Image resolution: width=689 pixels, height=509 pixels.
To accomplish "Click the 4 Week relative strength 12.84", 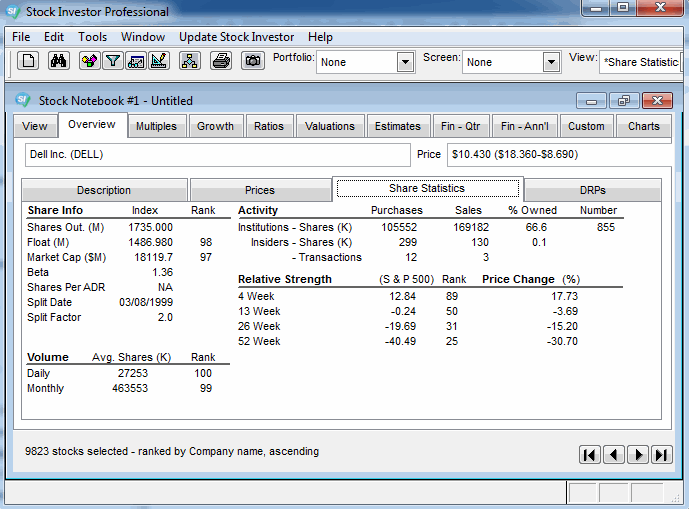I will pyautogui.click(x=403, y=296).
